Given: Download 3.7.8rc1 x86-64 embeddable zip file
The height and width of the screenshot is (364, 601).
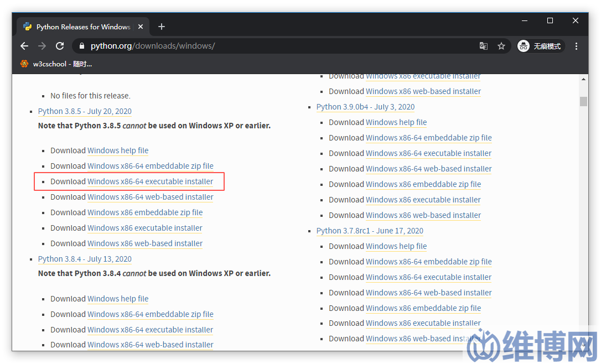Looking at the screenshot, I should tap(428, 262).
